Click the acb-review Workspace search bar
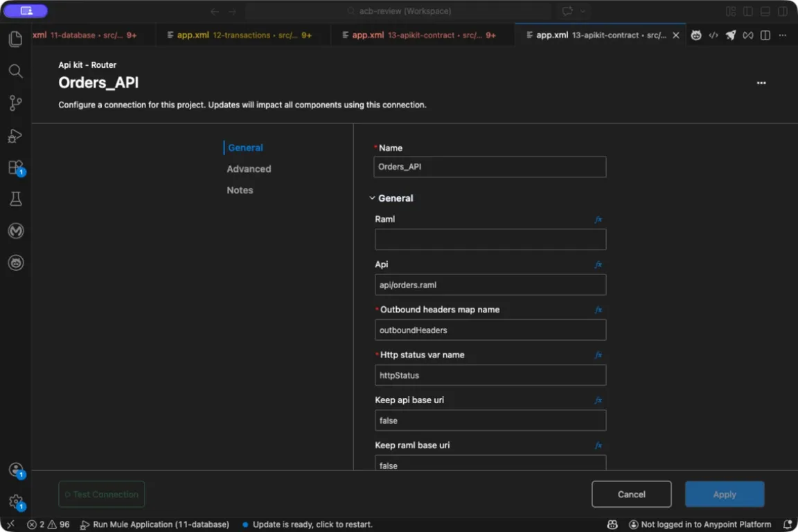Viewport: 798px width, 532px height. [x=398, y=11]
